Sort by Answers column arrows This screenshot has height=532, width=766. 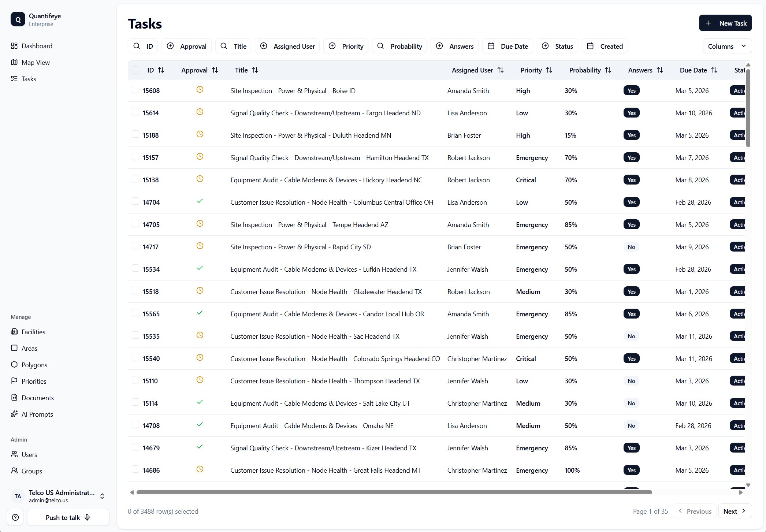click(x=660, y=70)
